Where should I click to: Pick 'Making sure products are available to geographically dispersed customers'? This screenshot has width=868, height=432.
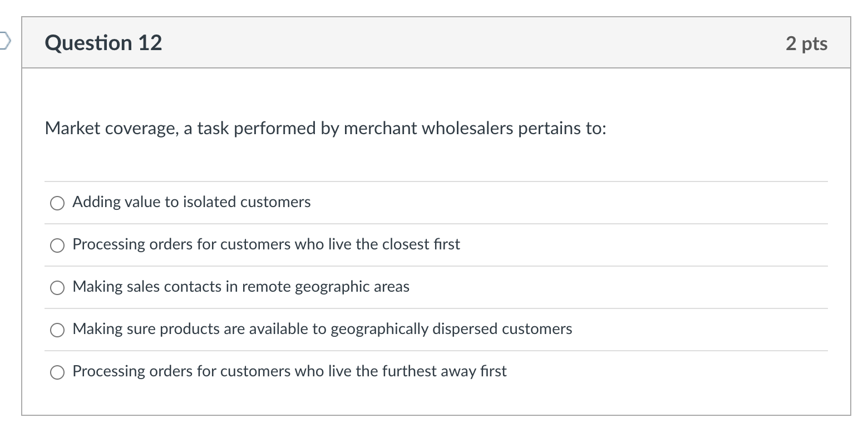coord(57,330)
